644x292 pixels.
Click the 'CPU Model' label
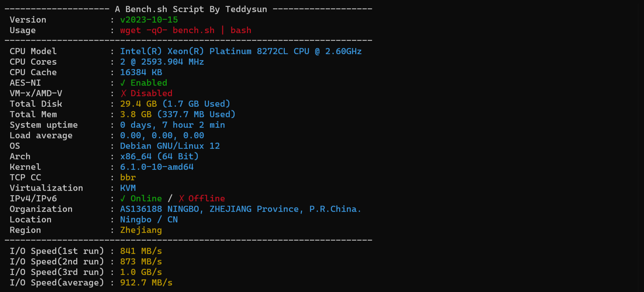33,51
